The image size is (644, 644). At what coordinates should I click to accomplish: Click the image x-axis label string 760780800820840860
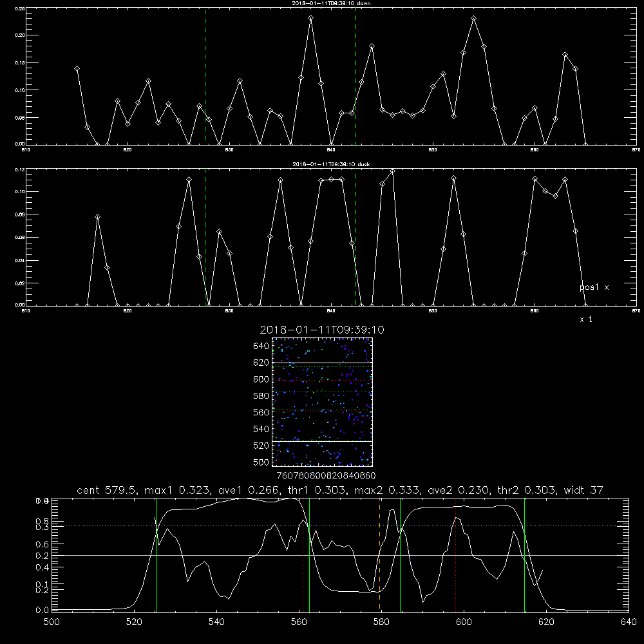click(x=326, y=475)
